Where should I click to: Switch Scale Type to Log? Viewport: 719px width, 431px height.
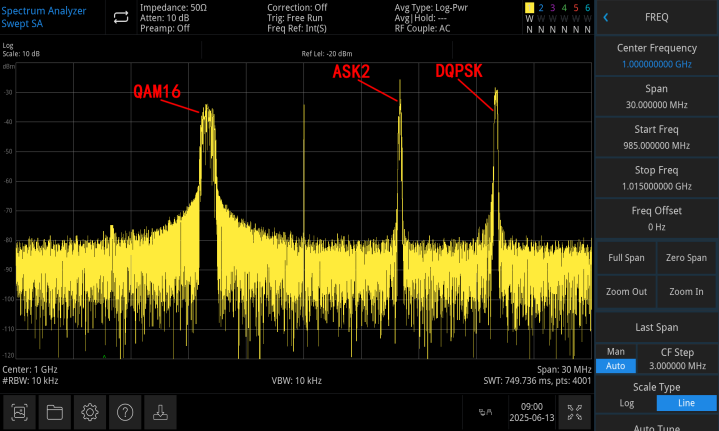point(626,403)
